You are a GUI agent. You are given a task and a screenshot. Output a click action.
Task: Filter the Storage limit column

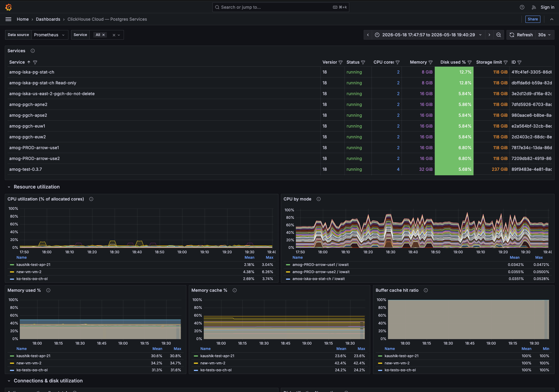(x=506, y=62)
